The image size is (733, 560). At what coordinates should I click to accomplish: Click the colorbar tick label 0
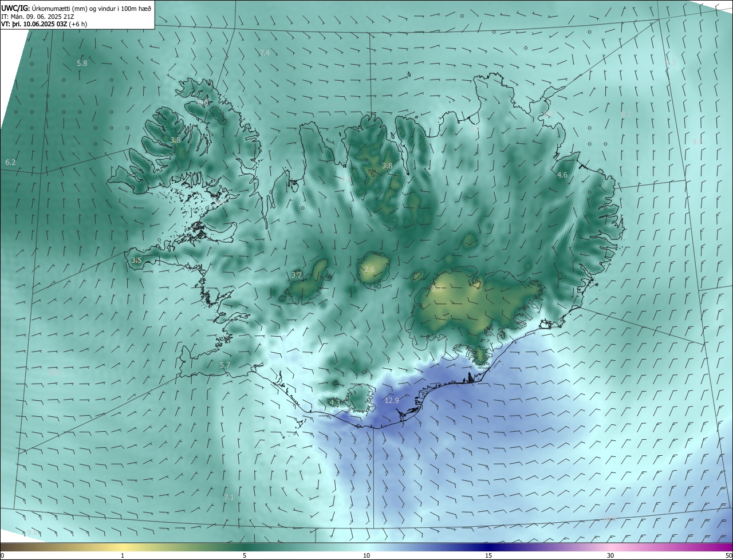pos(2,555)
